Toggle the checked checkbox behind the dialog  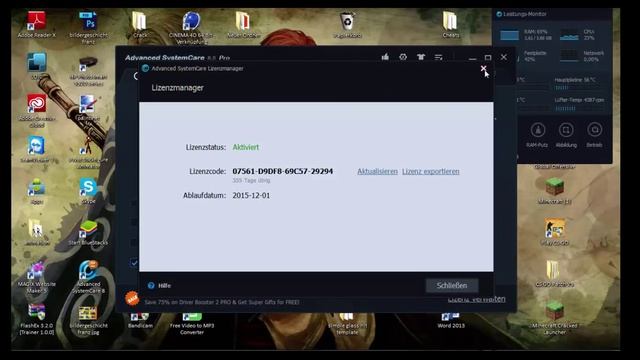click(x=134, y=263)
